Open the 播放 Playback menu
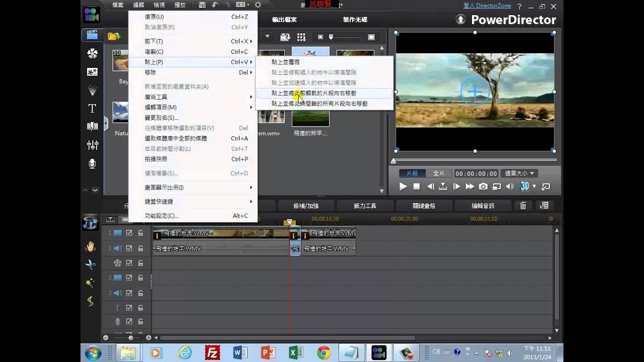The width and height of the screenshot is (644, 362). pos(180,5)
